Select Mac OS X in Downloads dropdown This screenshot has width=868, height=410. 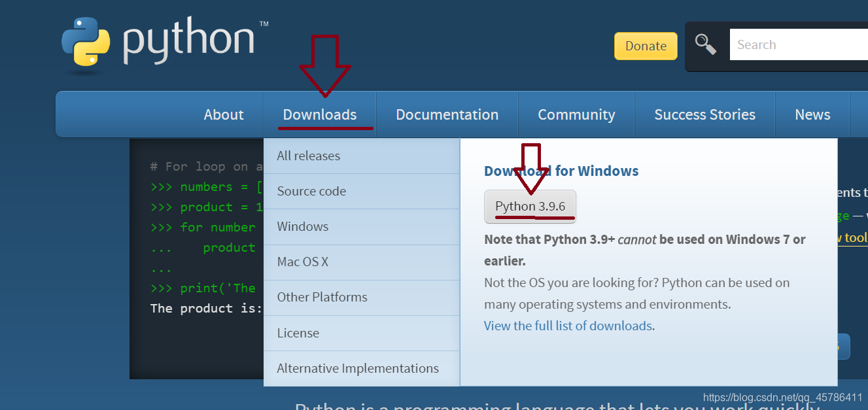pyautogui.click(x=362, y=262)
